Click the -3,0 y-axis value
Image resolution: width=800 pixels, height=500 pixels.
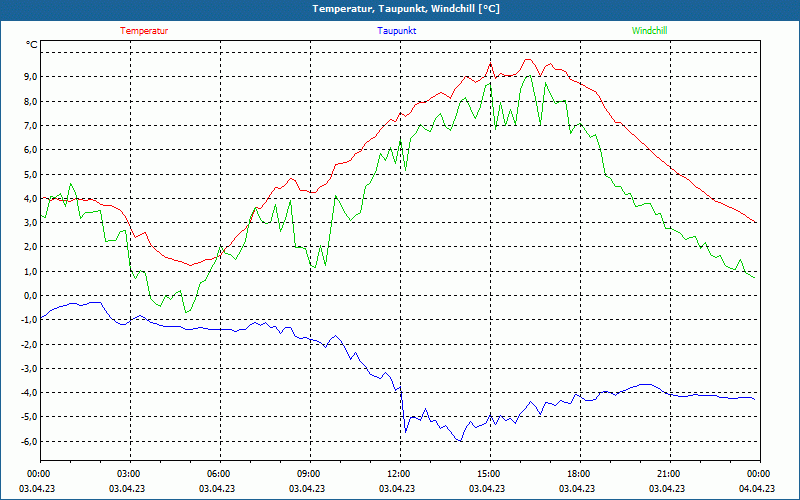29,368
